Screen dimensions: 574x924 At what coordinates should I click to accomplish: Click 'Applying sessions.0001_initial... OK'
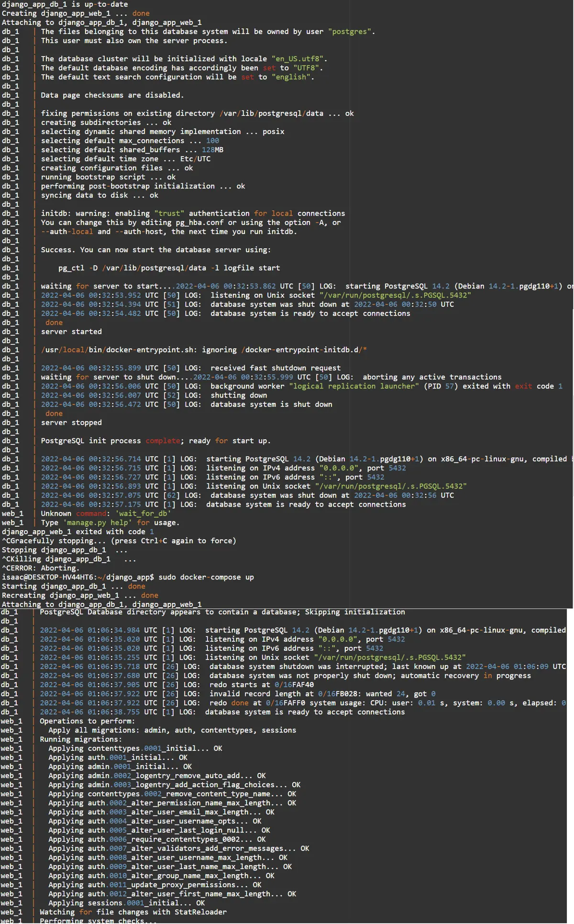(127, 903)
